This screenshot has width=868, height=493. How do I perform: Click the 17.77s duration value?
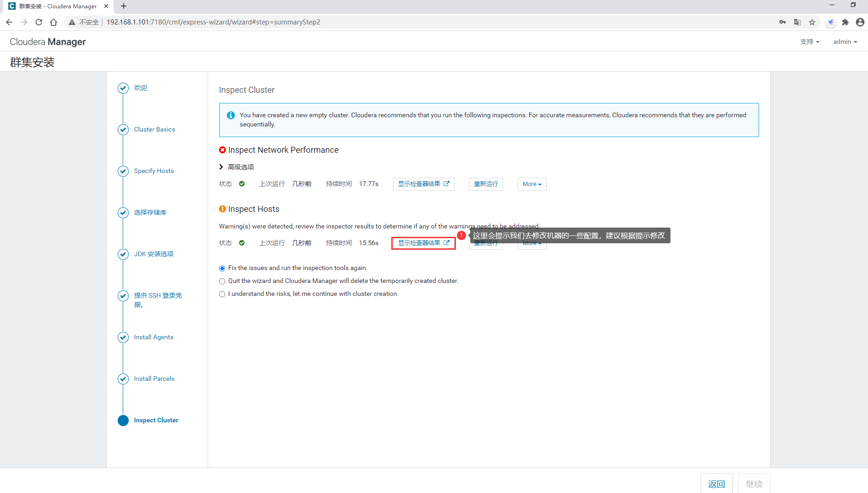point(369,184)
